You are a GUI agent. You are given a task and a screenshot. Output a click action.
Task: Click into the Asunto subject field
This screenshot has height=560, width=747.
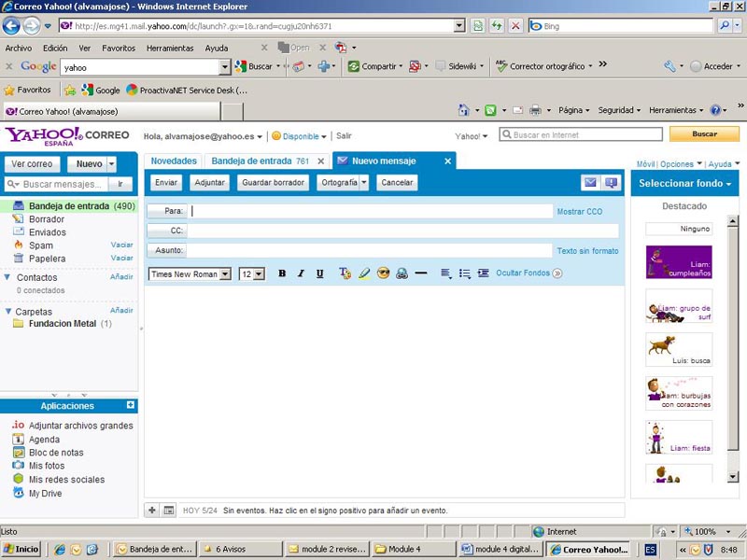tap(370, 250)
